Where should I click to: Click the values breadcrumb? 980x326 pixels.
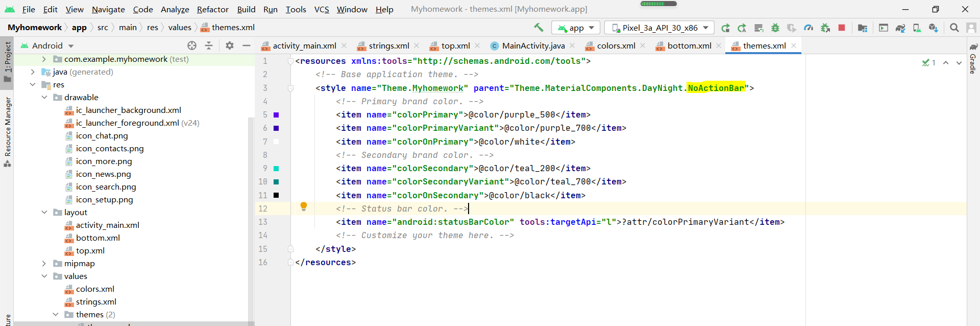click(180, 28)
